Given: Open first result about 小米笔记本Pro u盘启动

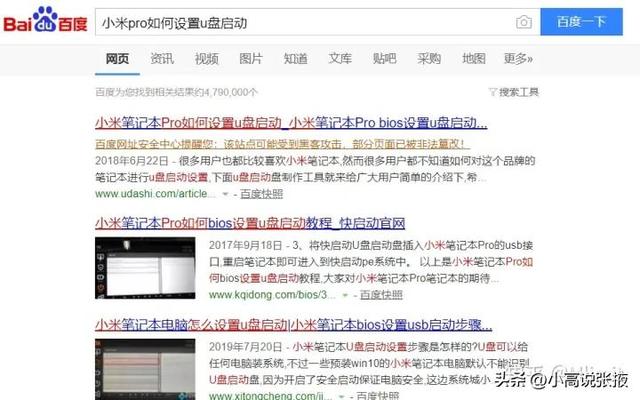Looking at the screenshot, I should tap(291, 122).
